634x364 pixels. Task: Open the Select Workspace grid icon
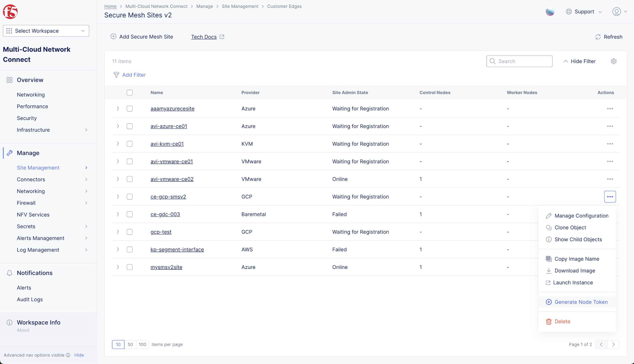tap(9, 31)
